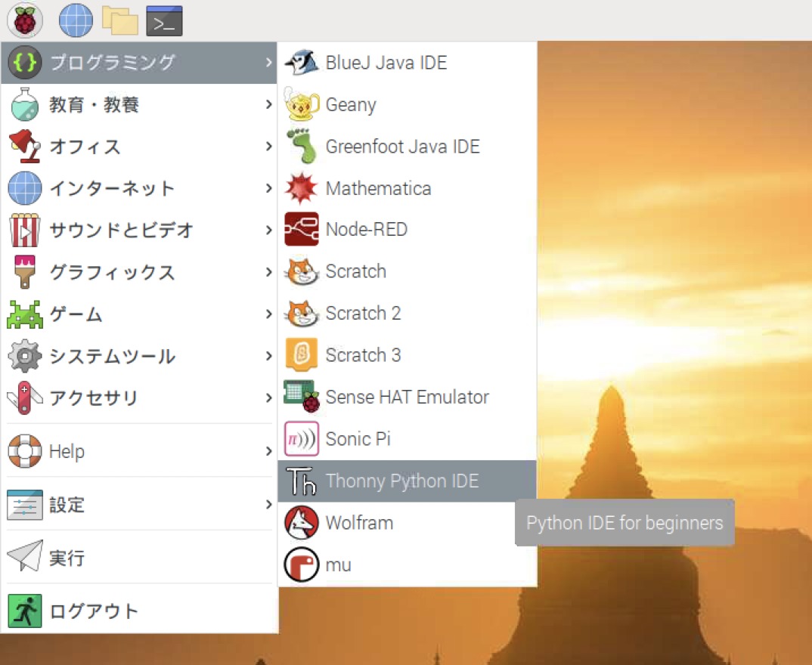Click the Wolfram wolf icon
The height and width of the screenshot is (665, 812).
(302, 523)
